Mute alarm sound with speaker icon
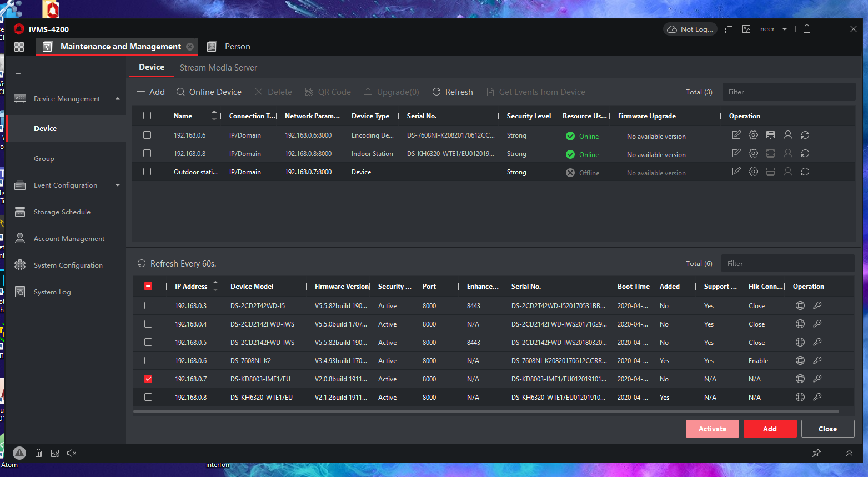The height and width of the screenshot is (477, 868). pos(71,453)
